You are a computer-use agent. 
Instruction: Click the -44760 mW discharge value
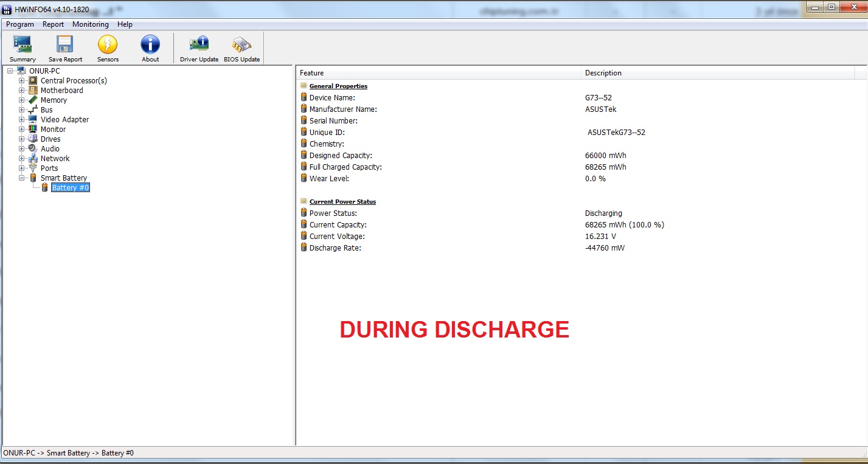(605, 248)
